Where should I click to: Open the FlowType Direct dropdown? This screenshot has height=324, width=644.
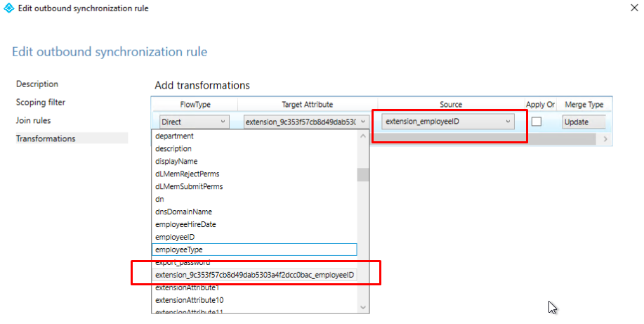192,122
